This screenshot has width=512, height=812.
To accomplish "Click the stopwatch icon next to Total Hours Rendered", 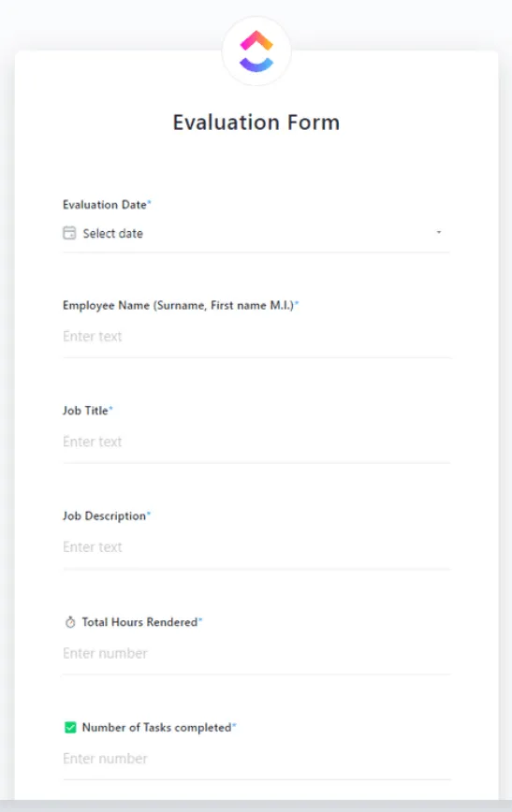I will coord(70,622).
